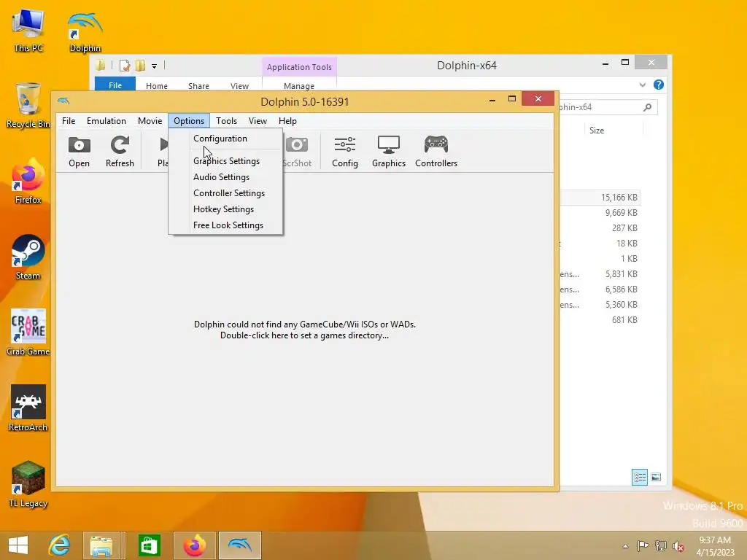Image resolution: width=747 pixels, height=560 pixels.
Task: Open Internet Explorer from the taskbar
Action: (x=60, y=545)
